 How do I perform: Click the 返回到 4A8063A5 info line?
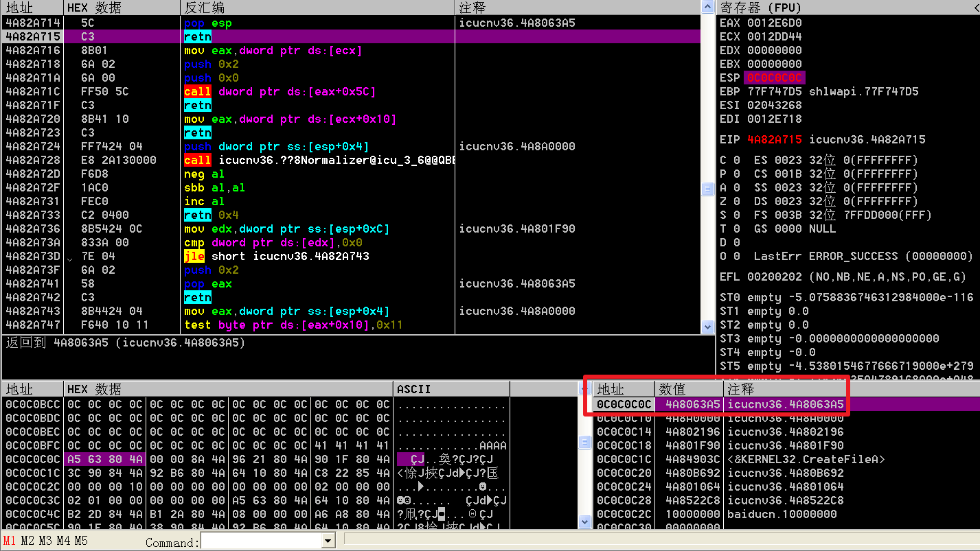click(125, 342)
